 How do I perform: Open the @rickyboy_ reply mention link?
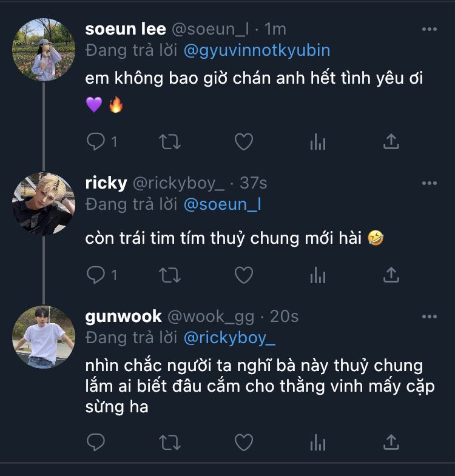[x=229, y=338]
